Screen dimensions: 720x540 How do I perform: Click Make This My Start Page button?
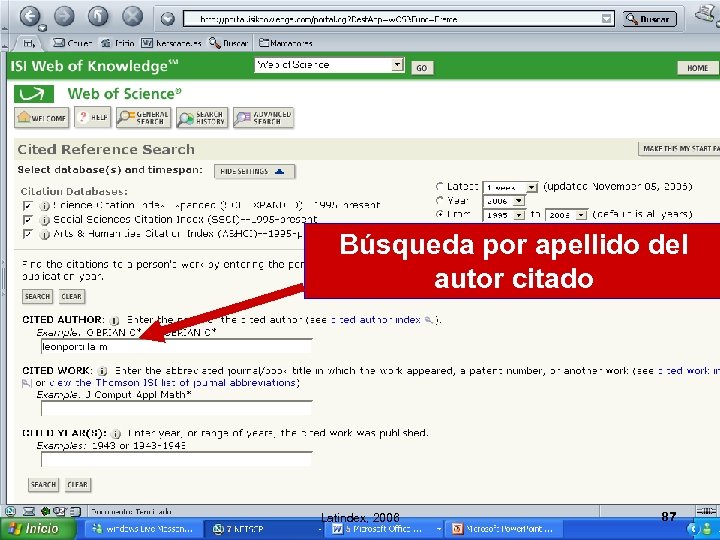pyautogui.click(x=679, y=148)
